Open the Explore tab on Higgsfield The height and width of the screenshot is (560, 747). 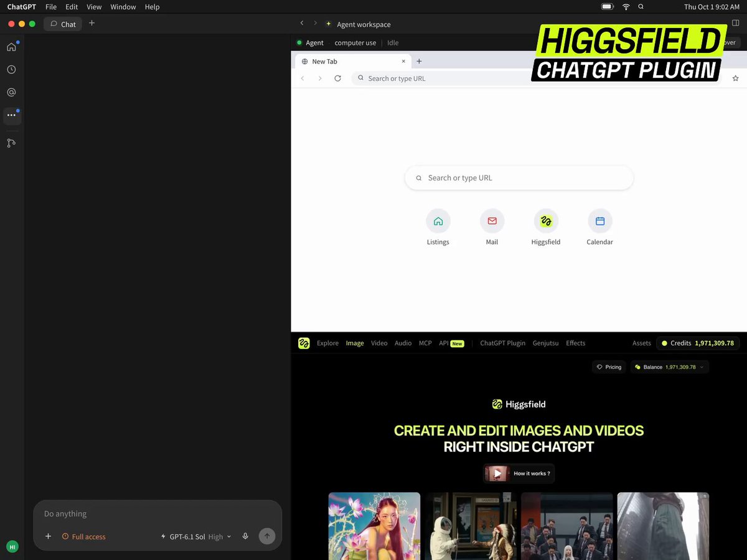click(x=327, y=343)
